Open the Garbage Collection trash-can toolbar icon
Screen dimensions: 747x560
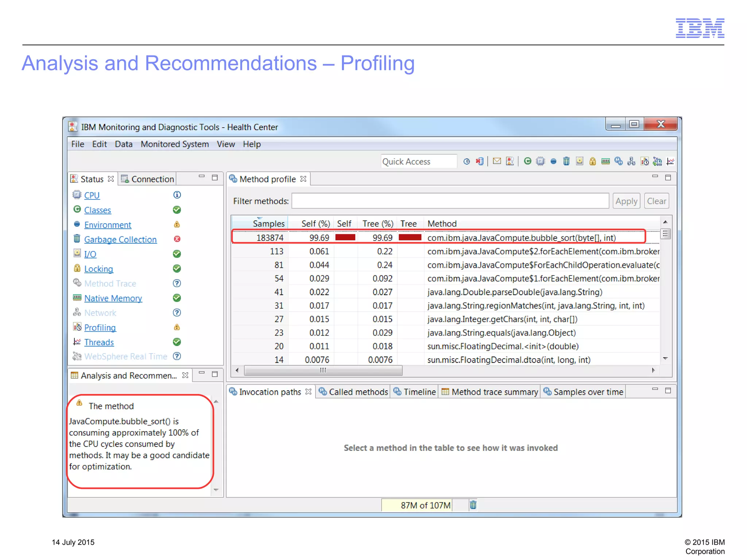coord(566,161)
